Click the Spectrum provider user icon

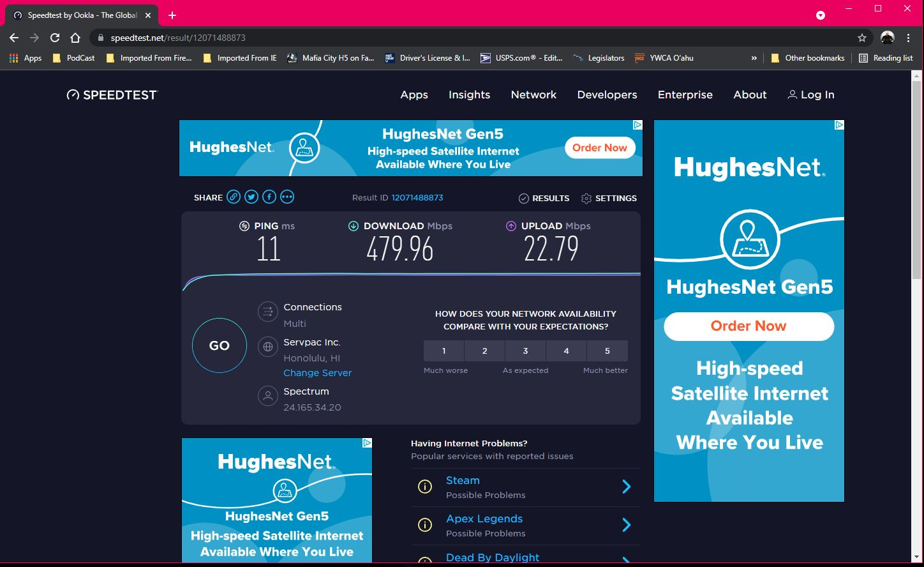coord(268,396)
